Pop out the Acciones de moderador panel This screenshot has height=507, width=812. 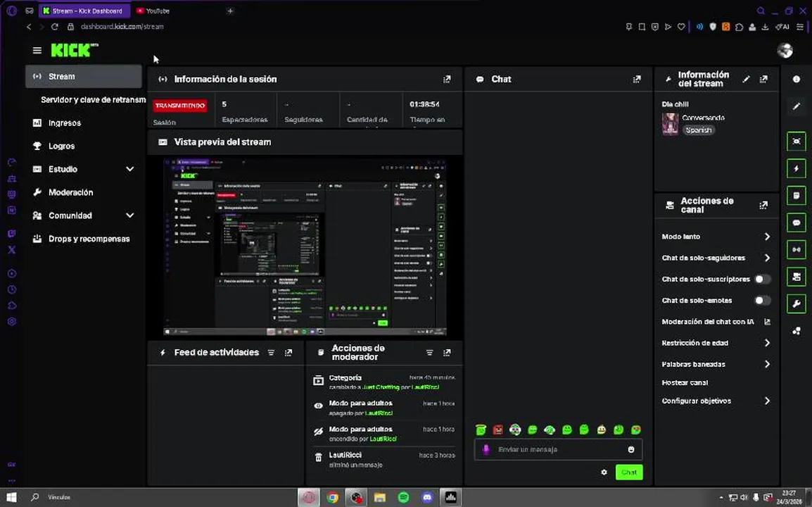click(x=446, y=353)
